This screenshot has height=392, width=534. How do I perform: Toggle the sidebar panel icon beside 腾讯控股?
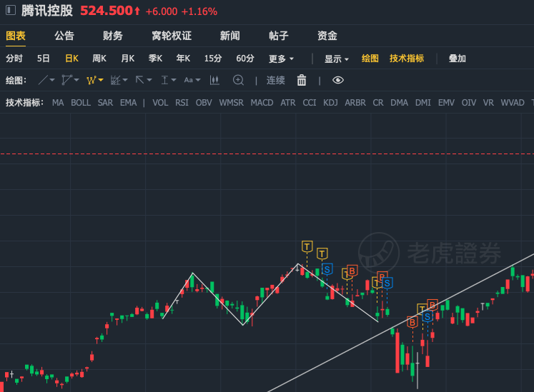pyautogui.click(x=11, y=10)
